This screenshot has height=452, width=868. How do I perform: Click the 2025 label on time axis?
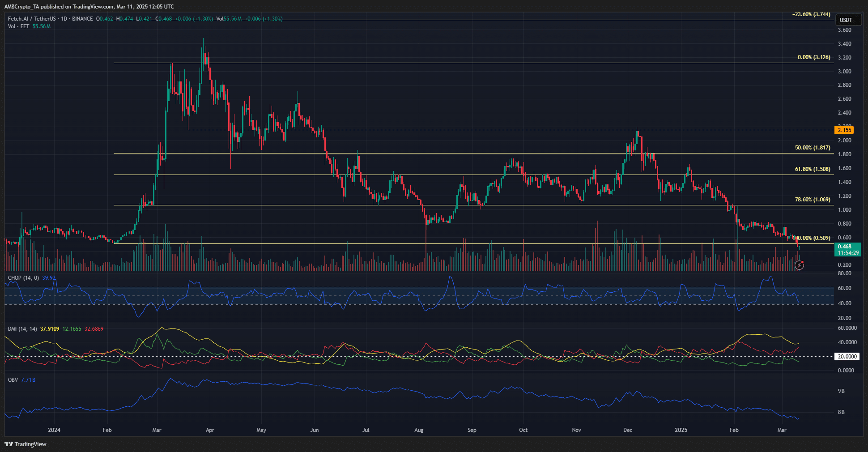681,430
